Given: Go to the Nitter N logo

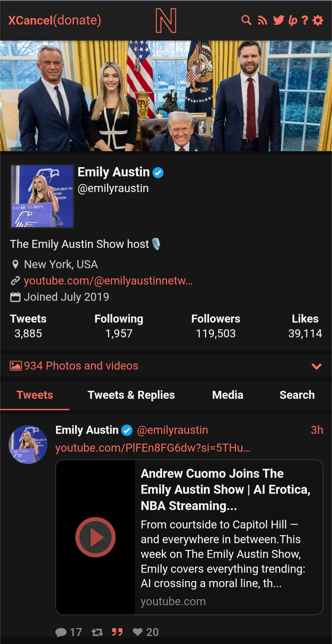Looking at the screenshot, I should pyautogui.click(x=166, y=21).
